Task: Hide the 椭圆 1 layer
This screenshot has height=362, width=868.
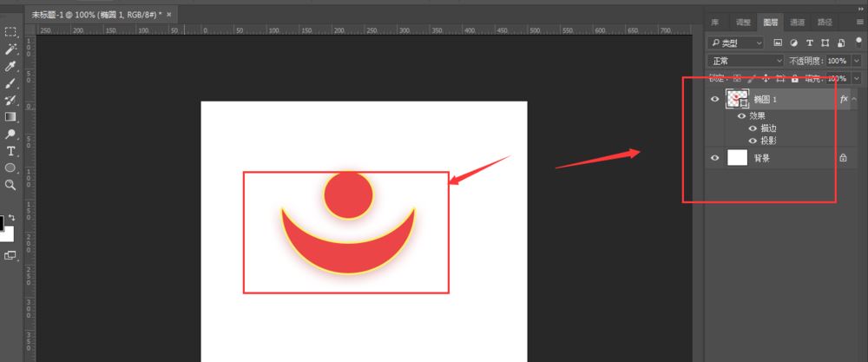Action: (715, 99)
